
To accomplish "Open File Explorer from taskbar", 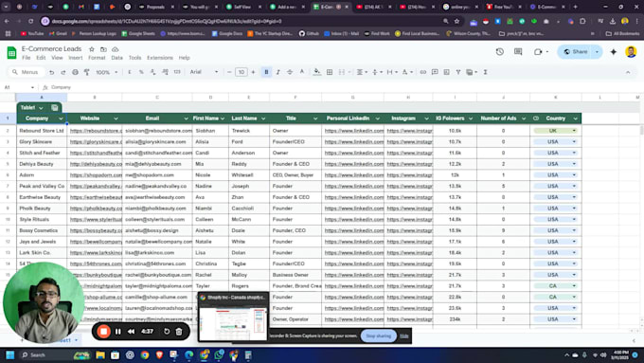I will pos(100,354).
